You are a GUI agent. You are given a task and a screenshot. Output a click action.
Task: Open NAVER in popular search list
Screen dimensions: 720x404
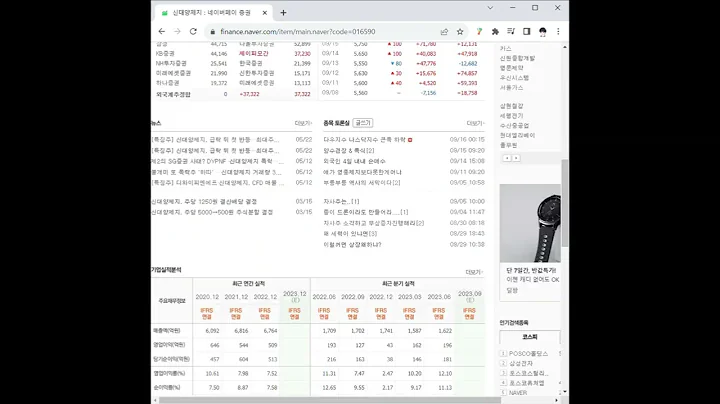pyautogui.click(x=518, y=393)
